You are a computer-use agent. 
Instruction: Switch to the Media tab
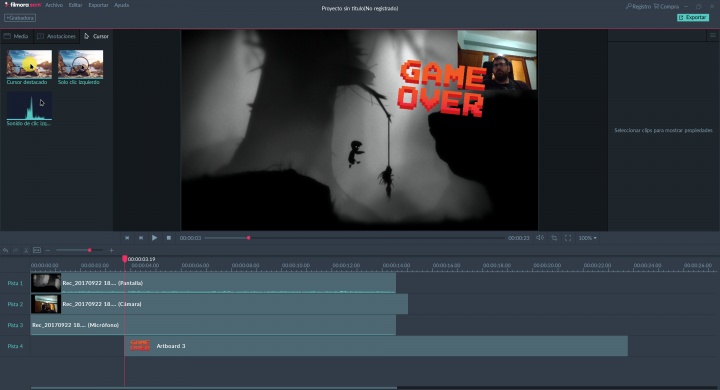pyautogui.click(x=17, y=36)
